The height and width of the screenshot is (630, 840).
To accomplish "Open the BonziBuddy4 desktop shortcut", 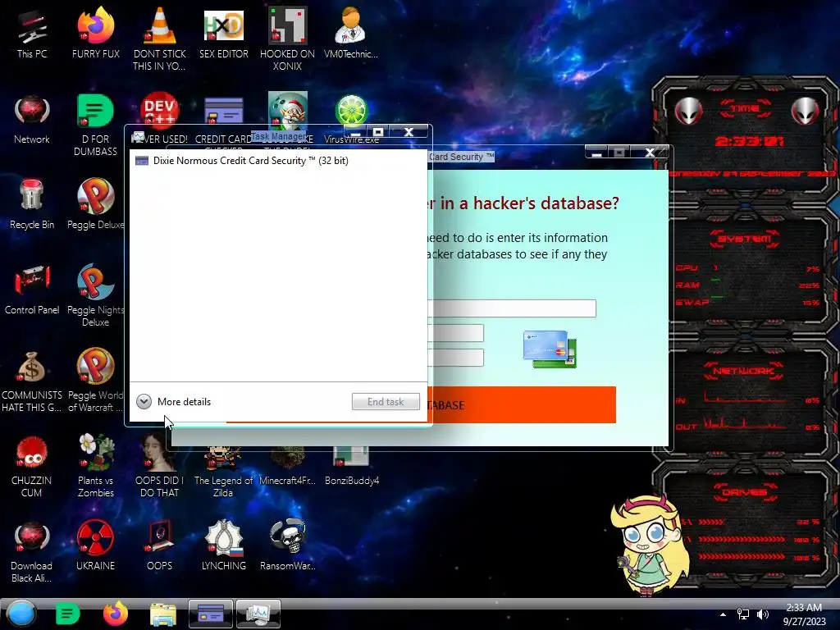I will [351, 468].
